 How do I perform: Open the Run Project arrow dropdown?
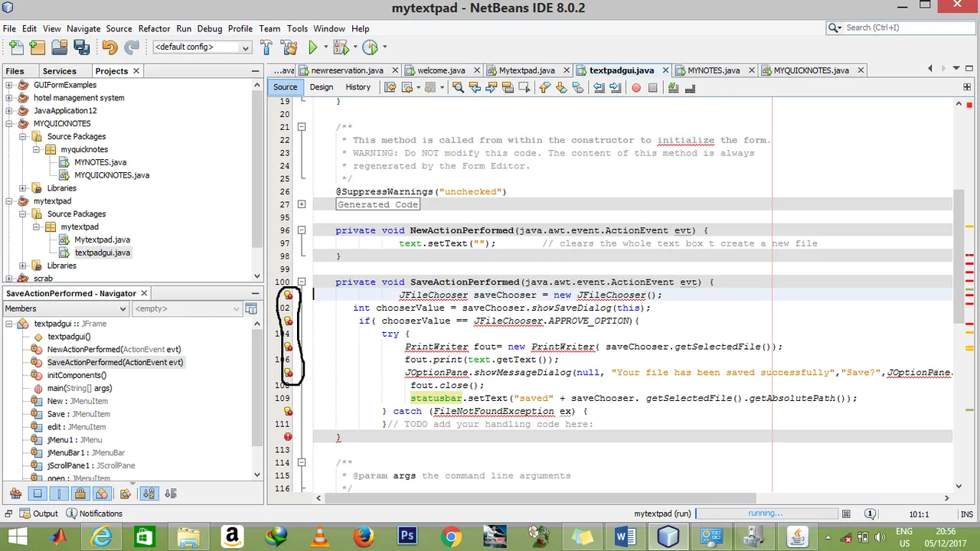[326, 47]
